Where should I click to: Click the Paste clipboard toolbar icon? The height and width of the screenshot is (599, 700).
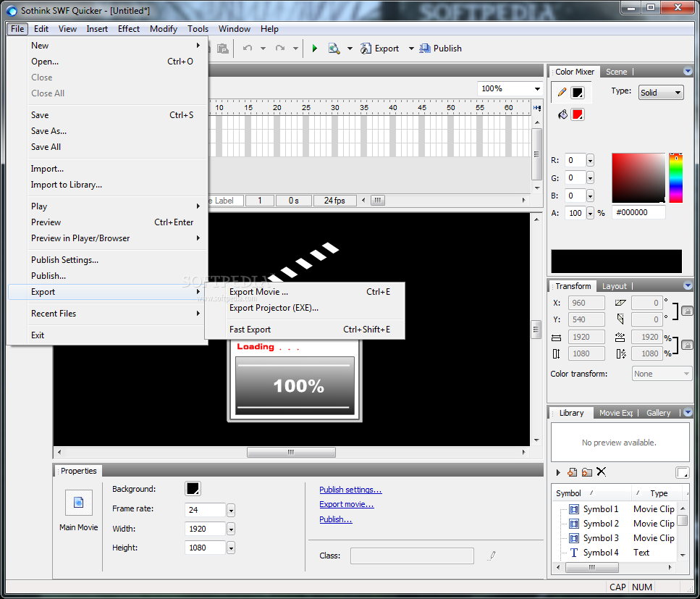pos(223,49)
